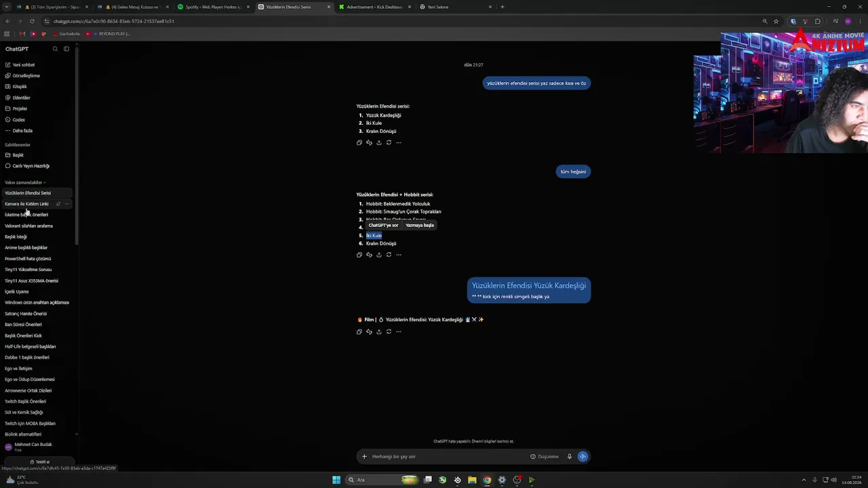This screenshot has width=868, height=488.
Task: Switch to Spotify Web Player browser tab
Action: point(214,7)
